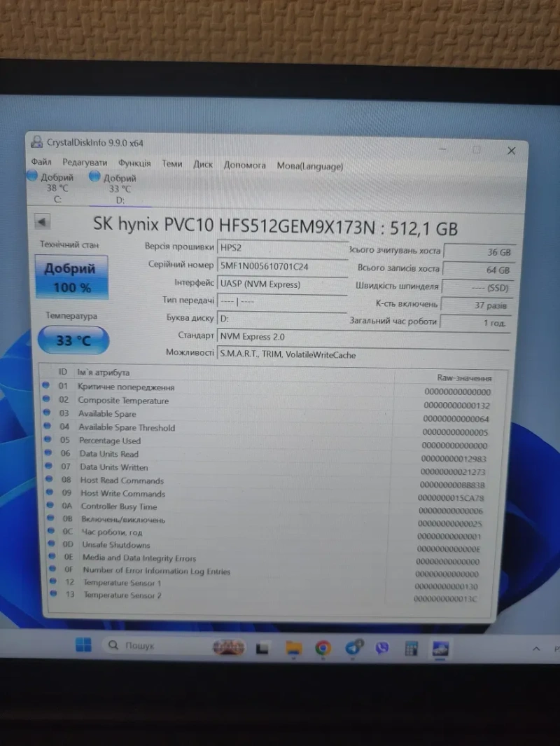Click the status dot for Unsafe Shutdowns
The image size is (560, 746).
[x=51, y=543]
